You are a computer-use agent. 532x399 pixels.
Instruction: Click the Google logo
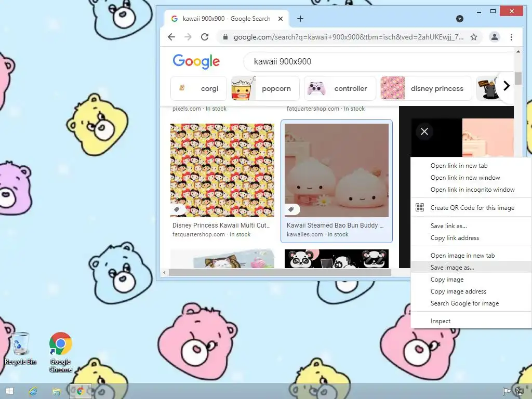coord(196,61)
